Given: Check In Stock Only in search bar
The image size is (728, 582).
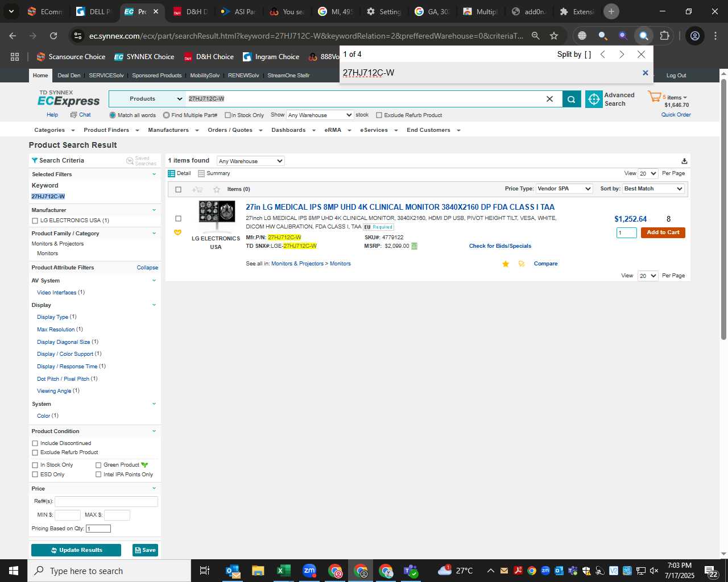Looking at the screenshot, I should pos(227,115).
